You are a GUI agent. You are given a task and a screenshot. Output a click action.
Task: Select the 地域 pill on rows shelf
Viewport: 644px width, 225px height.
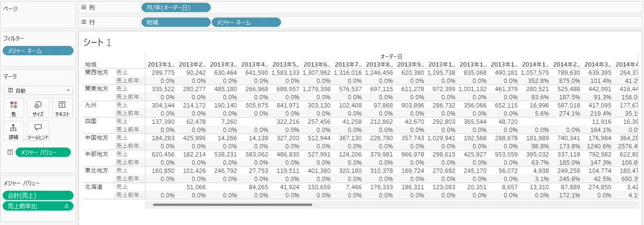(175, 22)
